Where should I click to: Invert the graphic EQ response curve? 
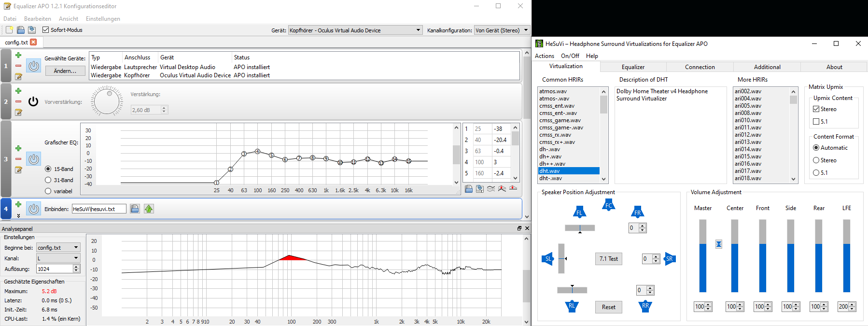point(491,189)
